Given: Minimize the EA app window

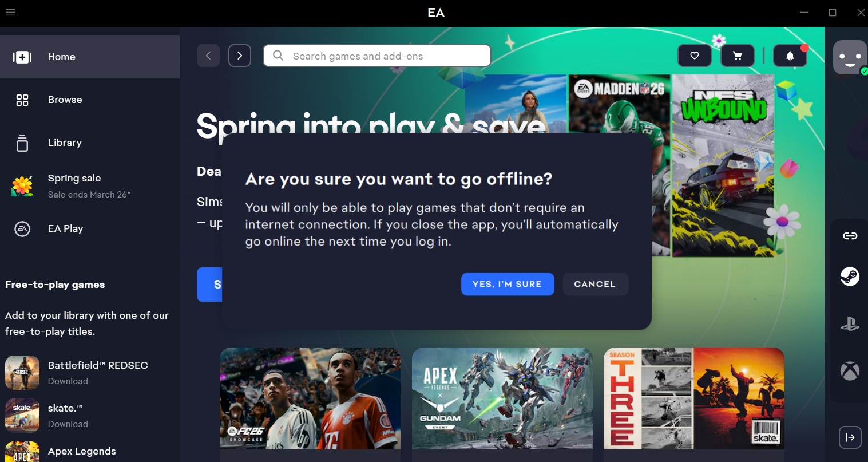Looking at the screenshot, I should pyautogui.click(x=804, y=12).
